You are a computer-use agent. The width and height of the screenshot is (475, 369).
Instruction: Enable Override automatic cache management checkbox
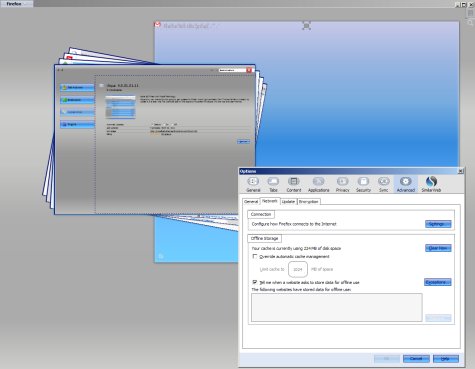pos(255,256)
